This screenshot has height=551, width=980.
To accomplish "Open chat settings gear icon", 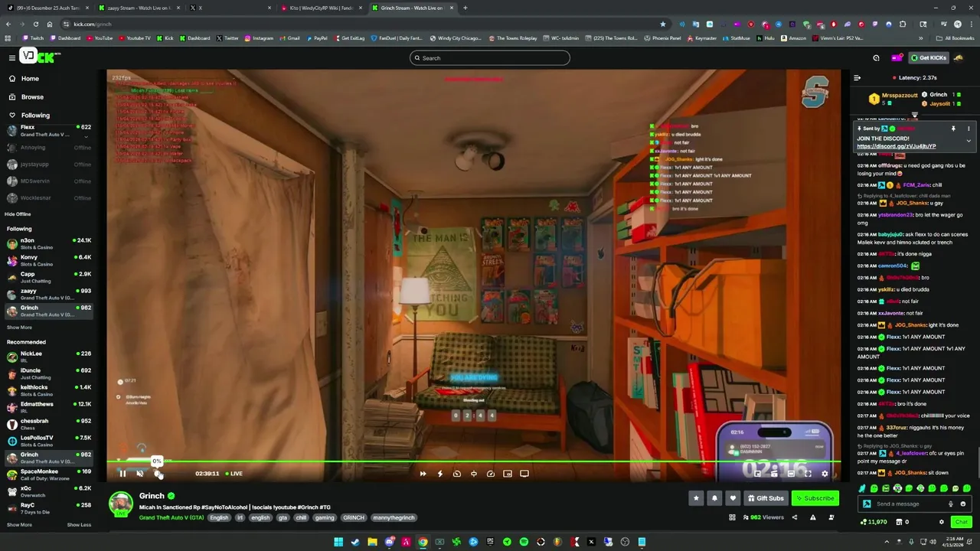I will coord(942,522).
